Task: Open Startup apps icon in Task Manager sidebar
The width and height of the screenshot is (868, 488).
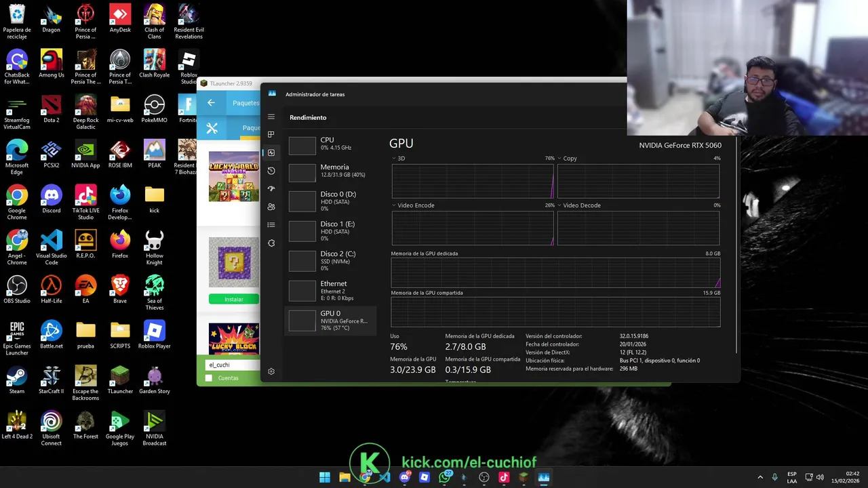Action: [271, 189]
